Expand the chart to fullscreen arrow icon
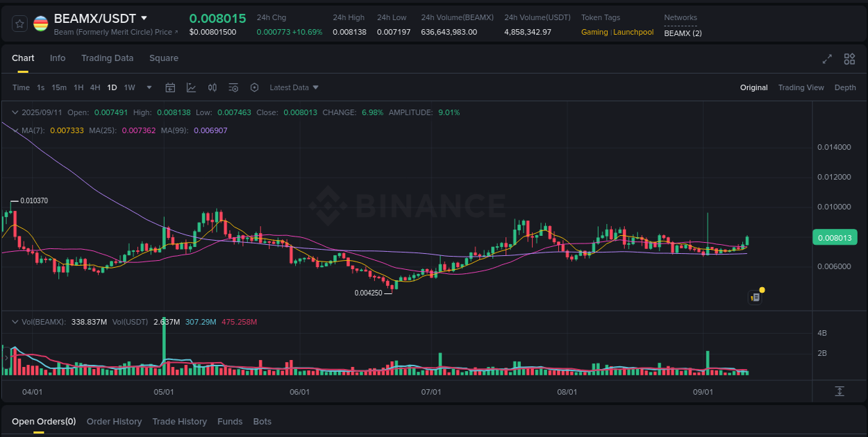 pos(826,59)
